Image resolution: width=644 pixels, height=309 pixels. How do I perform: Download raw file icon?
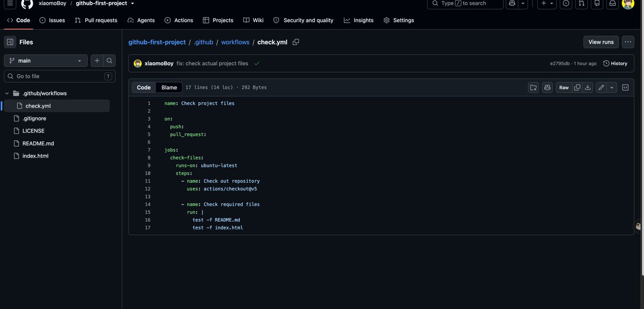pyautogui.click(x=588, y=88)
